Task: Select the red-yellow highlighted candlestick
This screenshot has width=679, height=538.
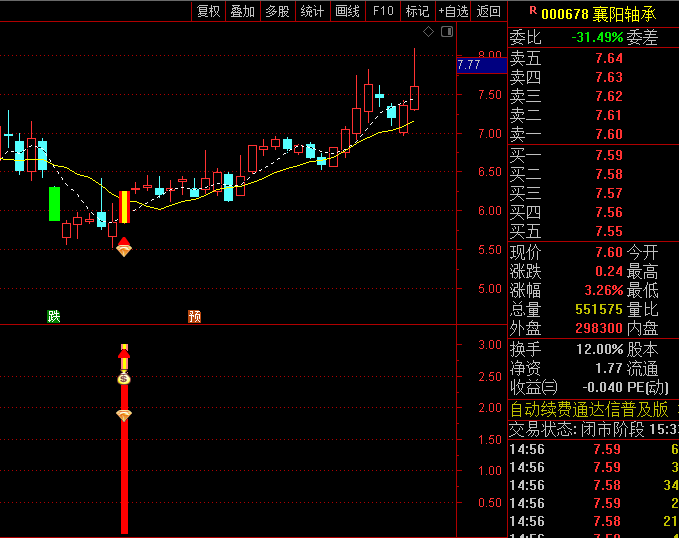Action: tap(124, 207)
